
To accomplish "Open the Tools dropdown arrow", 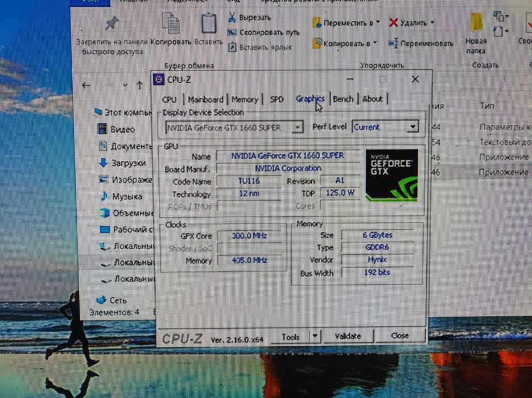I will pyautogui.click(x=315, y=336).
